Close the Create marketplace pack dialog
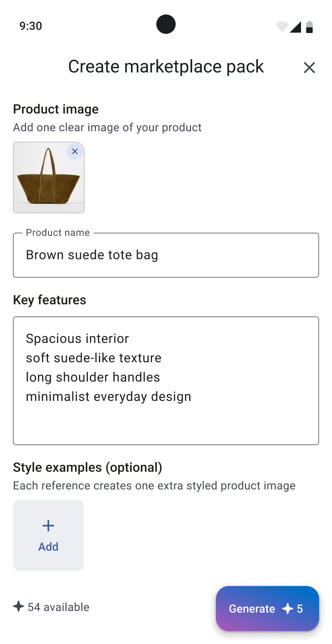Image resolution: width=332 pixels, height=644 pixels. coord(309,68)
